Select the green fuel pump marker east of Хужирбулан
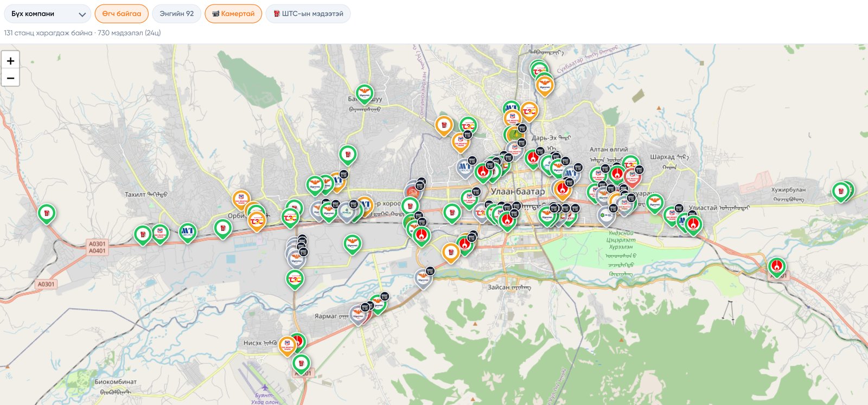The height and width of the screenshot is (405, 868). pyautogui.click(x=841, y=192)
